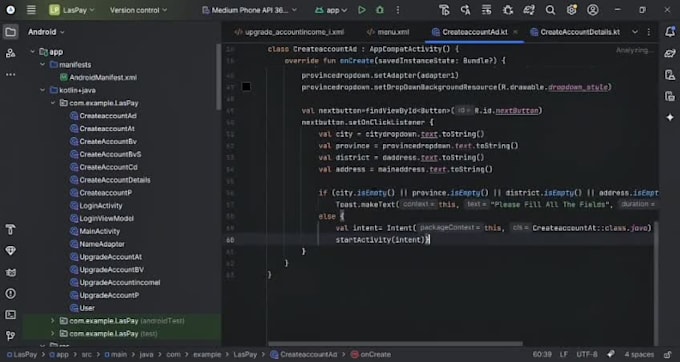This screenshot has width=680, height=362.
Task: Open the Project tool window folder icon
Action: click(x=10, y=32)
